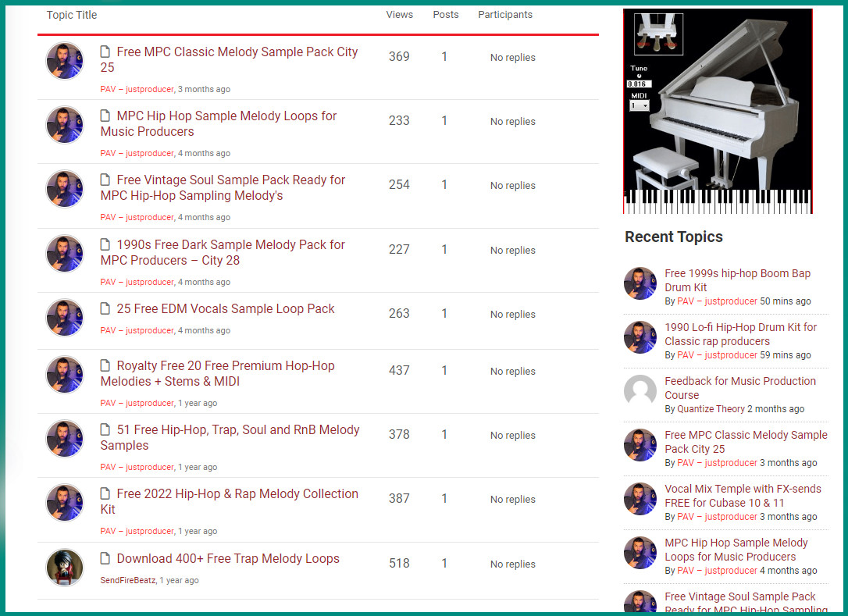848x616 pixels.
Task: Click the avatar beside 51 Free Hip-Hop, Trap, Soul topic
Action: pos(65,439)
